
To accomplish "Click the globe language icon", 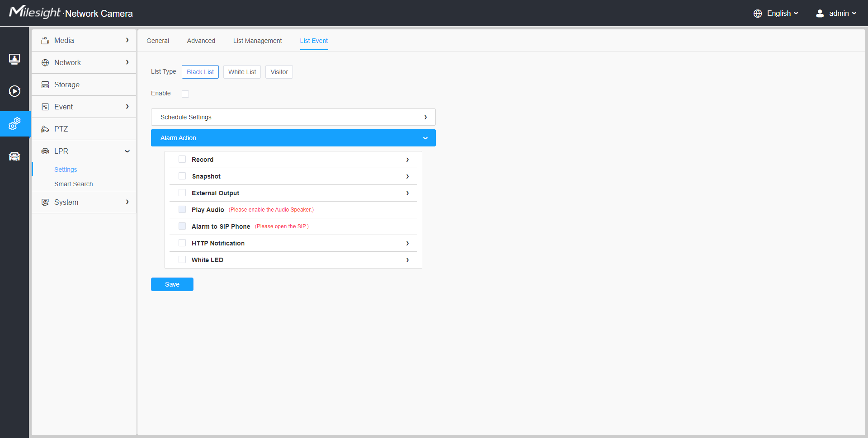I will [x=758, y=14].
